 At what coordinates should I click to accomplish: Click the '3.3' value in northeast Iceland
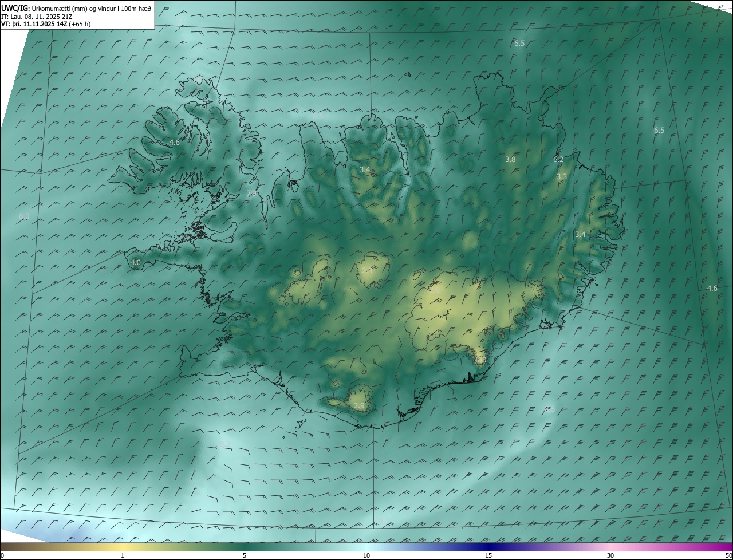point(562,176)
